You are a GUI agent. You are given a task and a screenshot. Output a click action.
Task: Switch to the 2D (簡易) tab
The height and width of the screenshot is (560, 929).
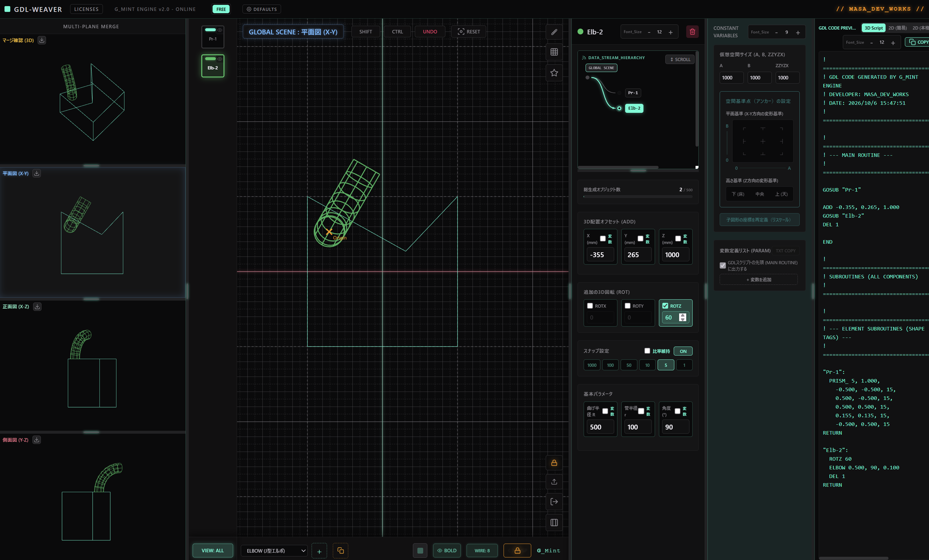[897, 28]
